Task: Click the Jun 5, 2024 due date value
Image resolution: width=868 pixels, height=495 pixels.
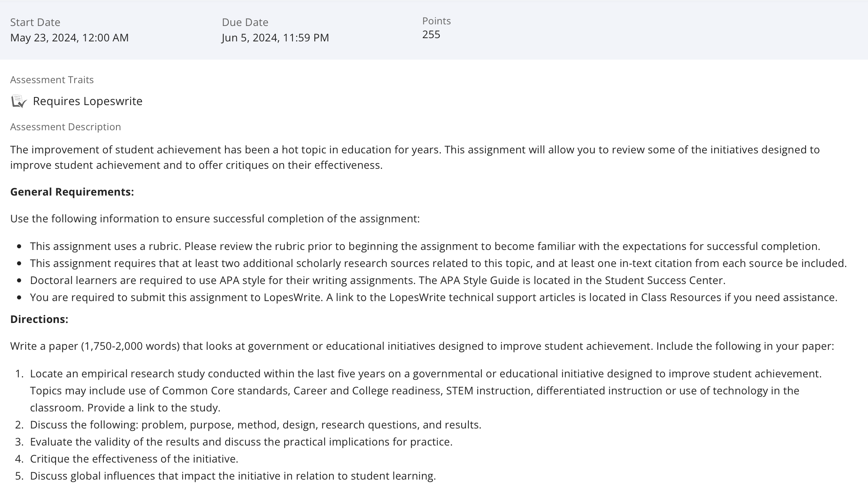Action: (275, 38)
